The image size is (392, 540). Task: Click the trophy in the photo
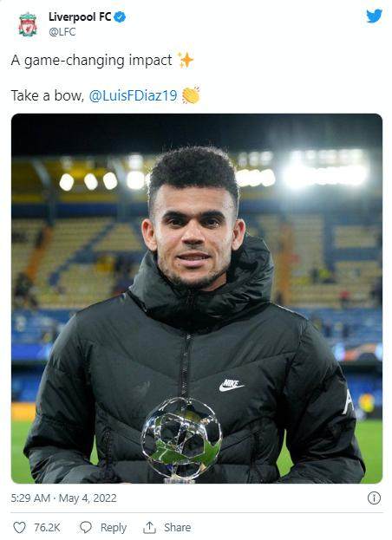181,439
